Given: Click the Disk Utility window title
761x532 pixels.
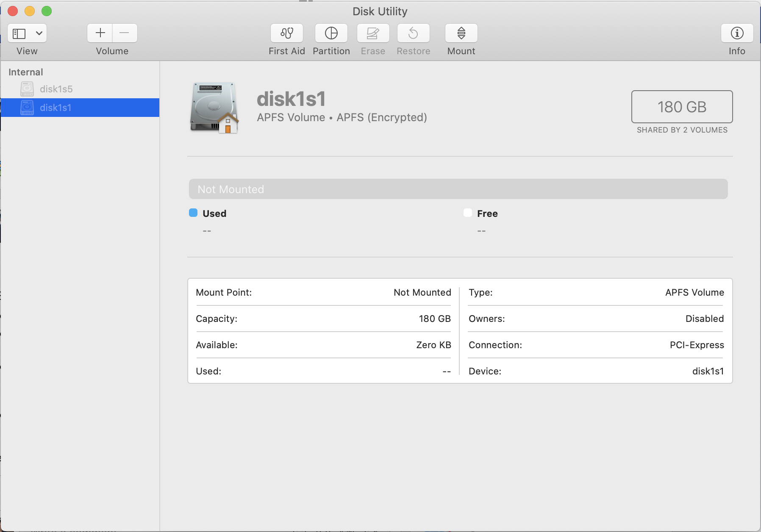Looking at the screenshot, I should coord(380,11).
